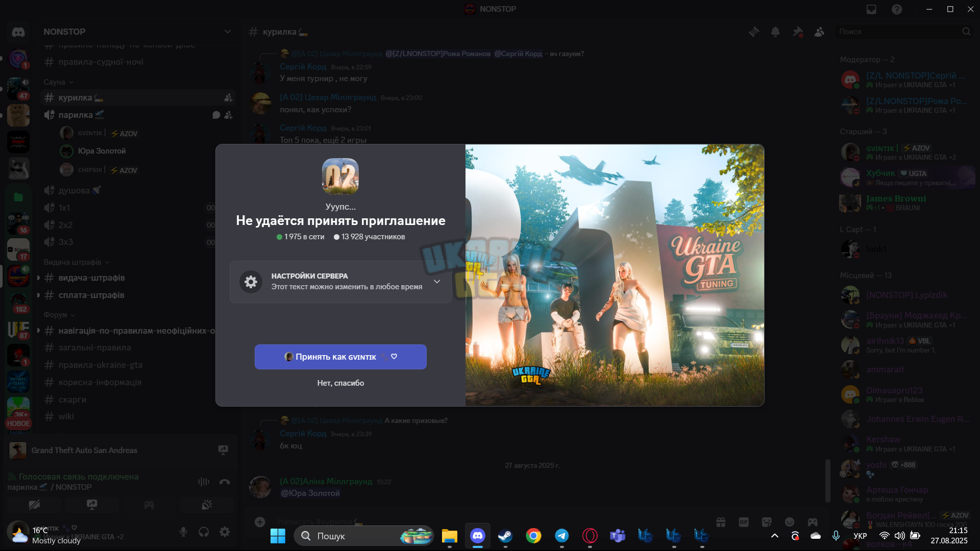Image resolution: width=980 pixels, height=551 pixels.
Task: Collapse the Сауна category
Action: [58, 82]
